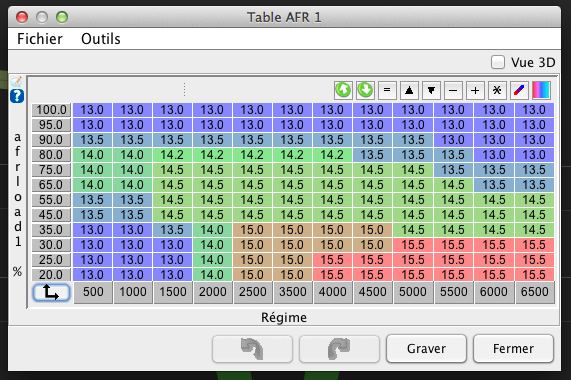Select the 4000 RPM column header
This screenshot has width=571, height=380.
pyautogui.click(x=332, y=292)
